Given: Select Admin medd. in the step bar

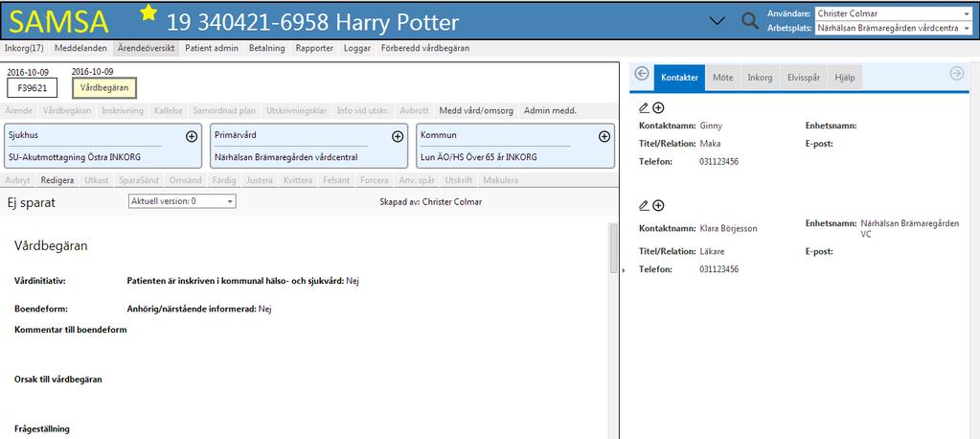Looking at the screenshot, I should point(550,110).
